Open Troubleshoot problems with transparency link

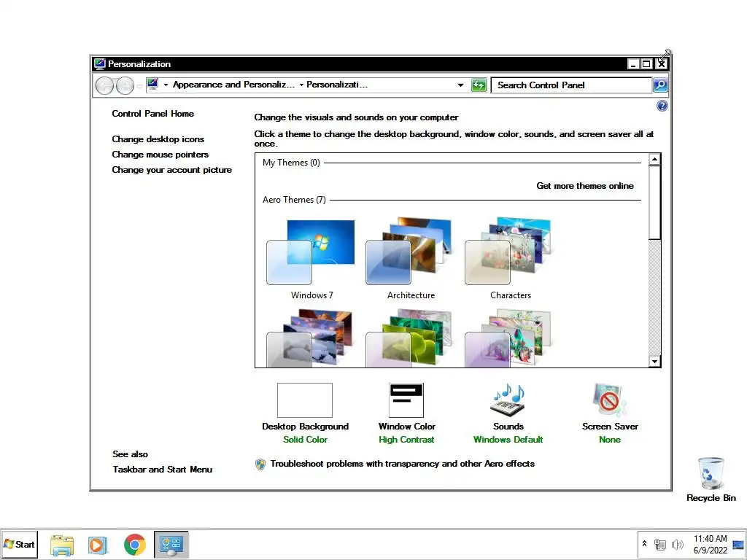(x=403, y=464)
